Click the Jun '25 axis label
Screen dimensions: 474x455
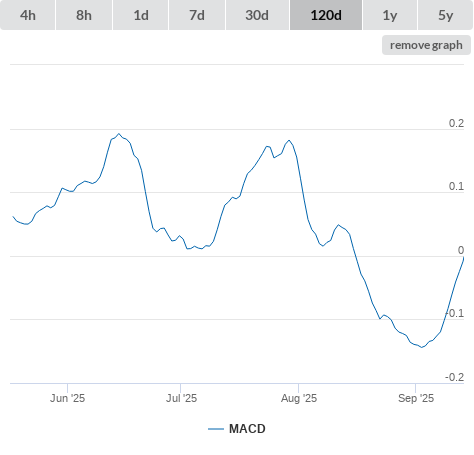pyautogui.click(x=67, y=398)
